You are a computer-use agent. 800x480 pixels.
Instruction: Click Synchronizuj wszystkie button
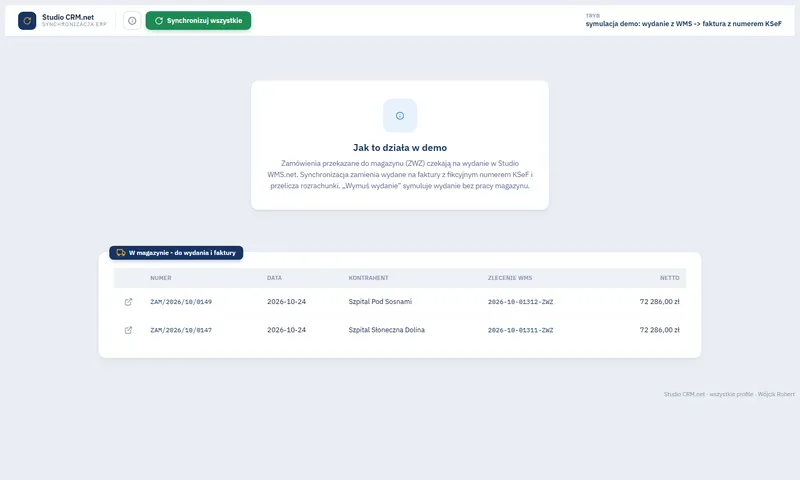(x=198, y=21)
